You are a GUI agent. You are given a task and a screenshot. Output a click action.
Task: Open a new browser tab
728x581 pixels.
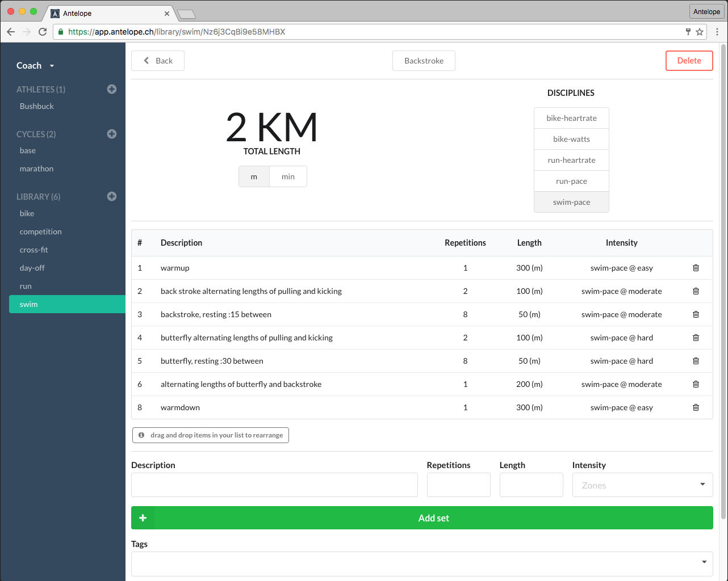pos(186,14)
